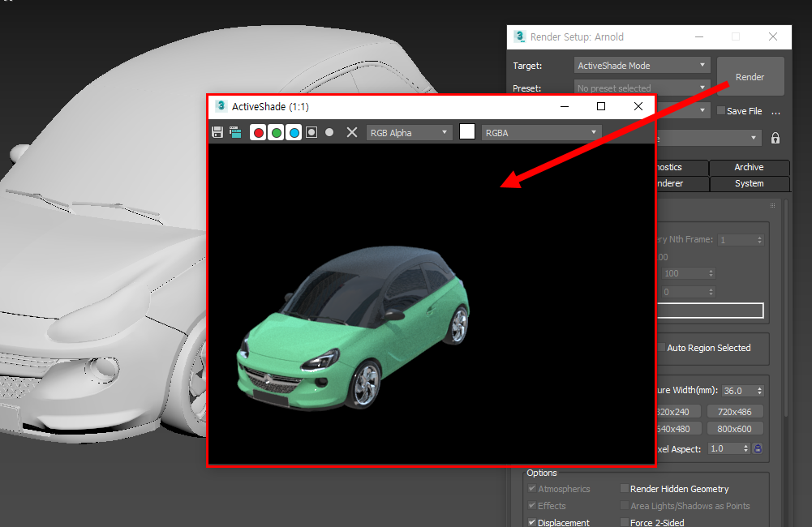Enable the Save File checkbox
812x527 pixels.
(x=720, y=111)
